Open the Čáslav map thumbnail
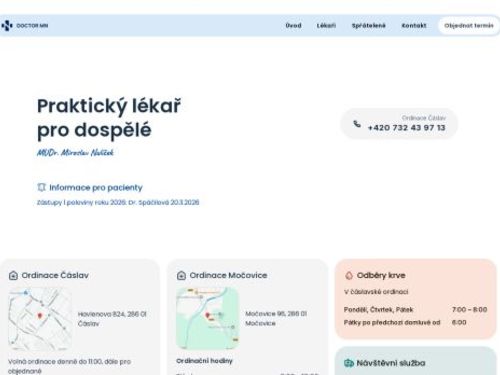Screen dimensions: 500x375 click(x=40, y=319)
